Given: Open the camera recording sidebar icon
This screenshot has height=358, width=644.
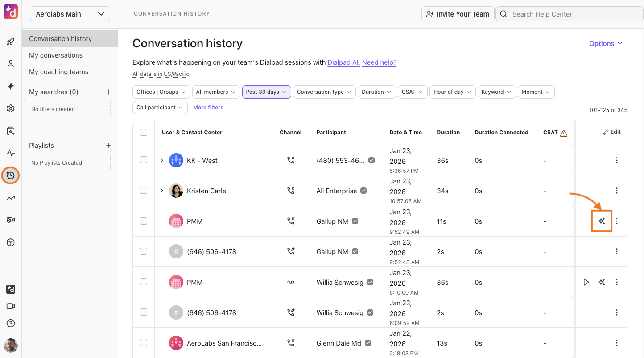Looking at the screenshot, I should pos(11,220).
